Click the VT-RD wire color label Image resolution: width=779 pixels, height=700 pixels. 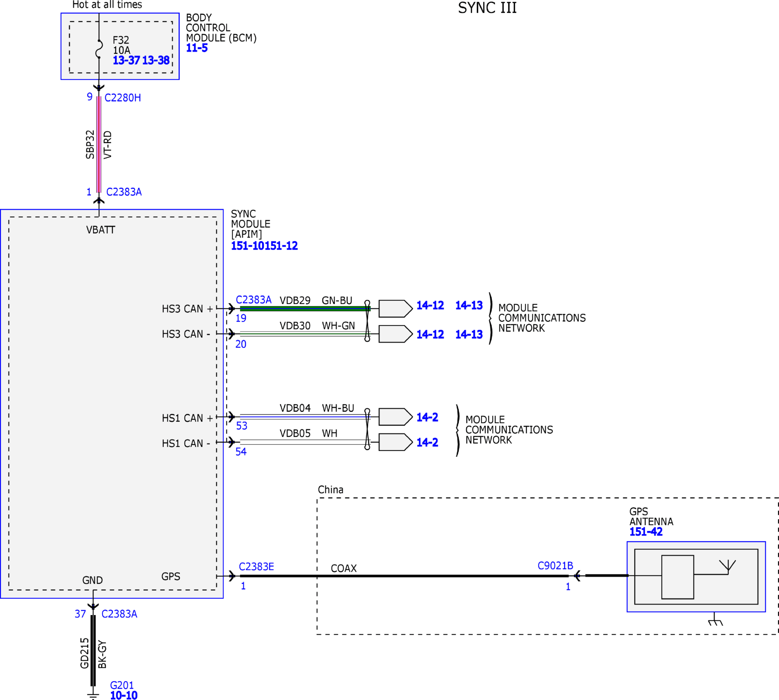click(108, 145)
